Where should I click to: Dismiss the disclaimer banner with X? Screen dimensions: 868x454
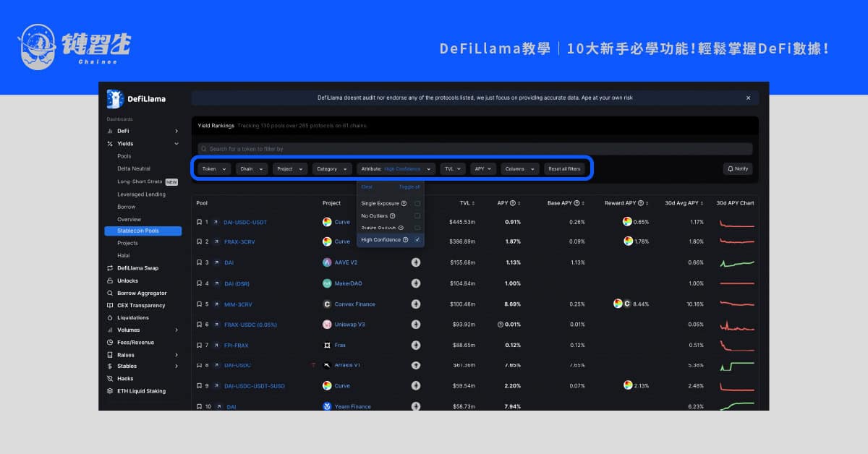click(748, 98)
